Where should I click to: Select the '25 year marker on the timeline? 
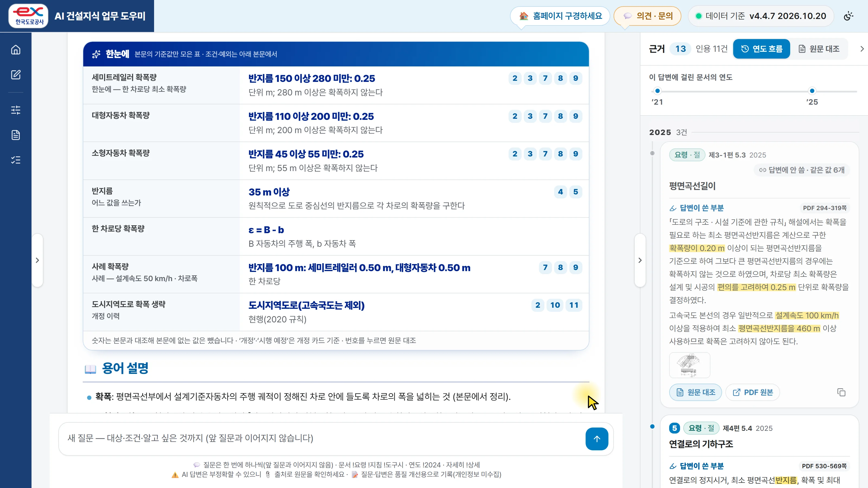tap(812, 91)
